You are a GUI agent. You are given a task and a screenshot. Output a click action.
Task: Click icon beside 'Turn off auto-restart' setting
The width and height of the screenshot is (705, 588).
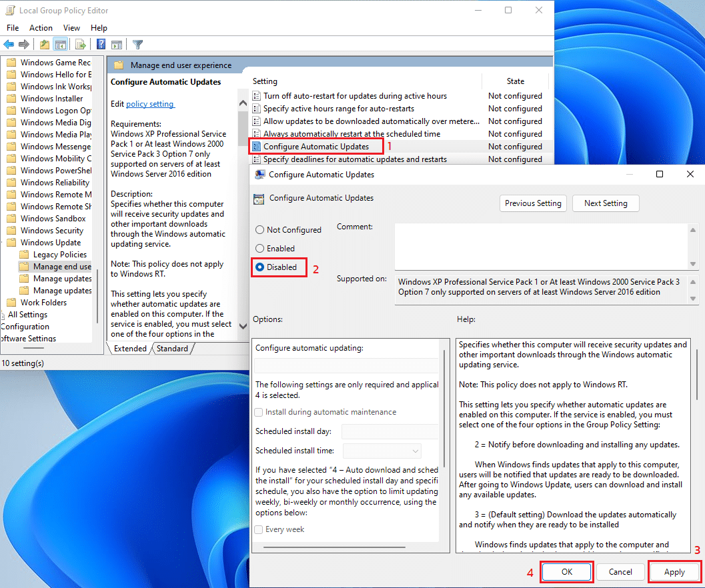pos(256,96)
